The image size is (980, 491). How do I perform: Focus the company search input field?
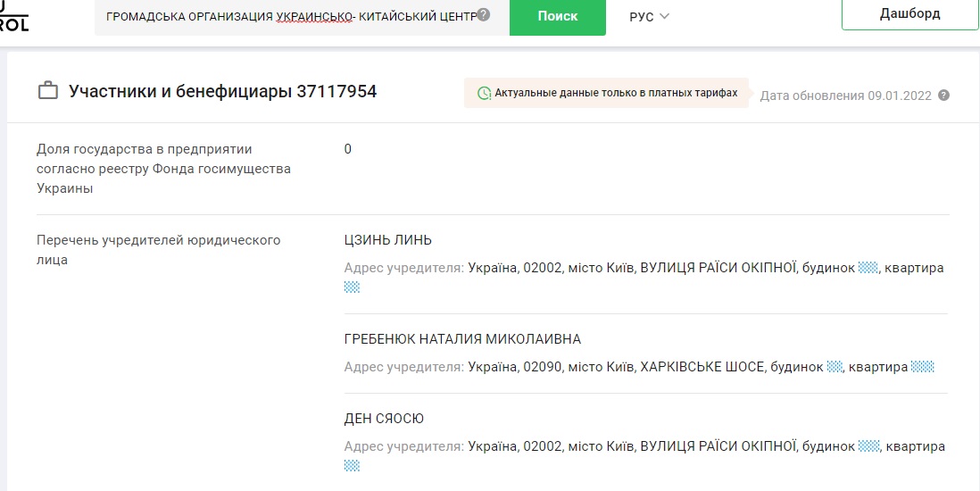tap(286, 17)
